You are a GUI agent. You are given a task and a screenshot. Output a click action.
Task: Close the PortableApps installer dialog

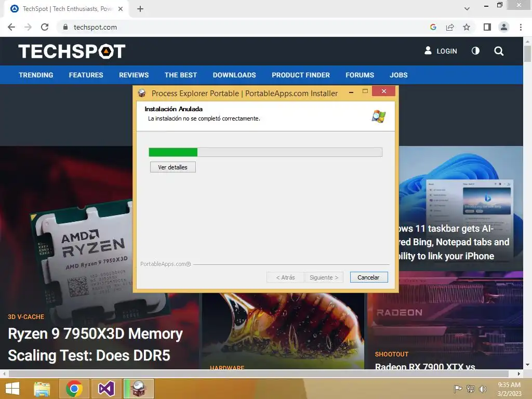pyautogui.click(x=384, y=91)
